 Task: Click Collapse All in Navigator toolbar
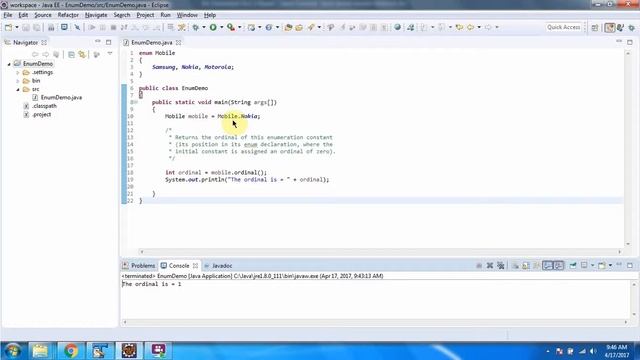[71, 54]
